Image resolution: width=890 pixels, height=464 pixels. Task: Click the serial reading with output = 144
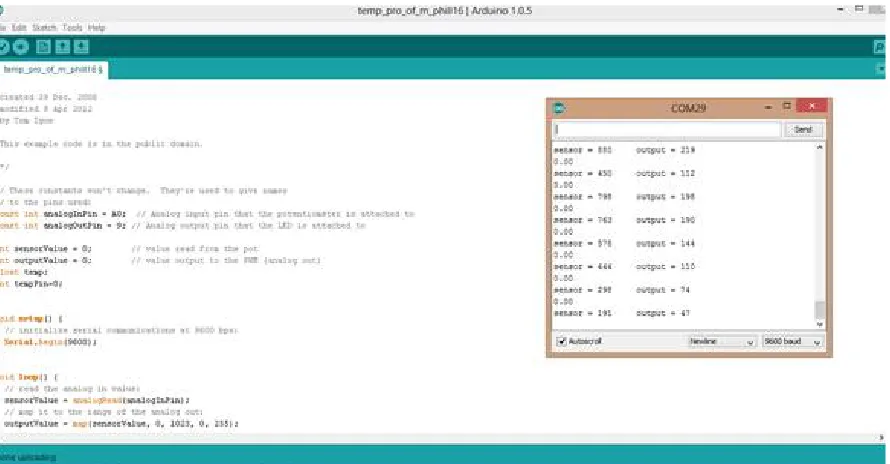tap(624, 243)
